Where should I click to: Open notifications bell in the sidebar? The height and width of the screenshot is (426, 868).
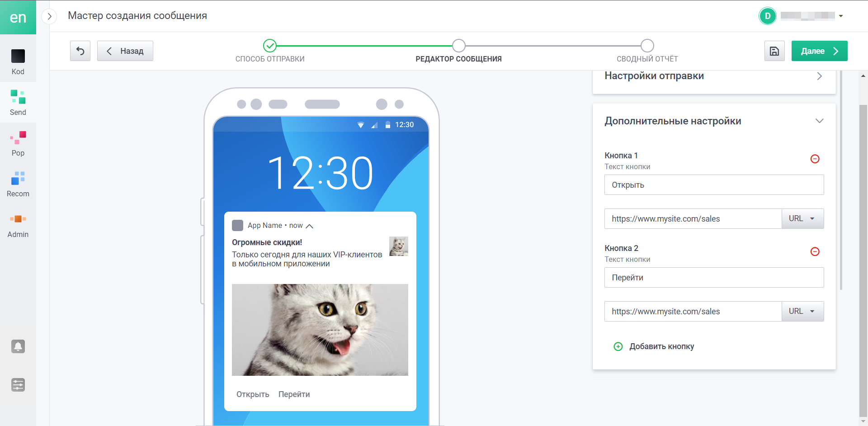(18, 346)
